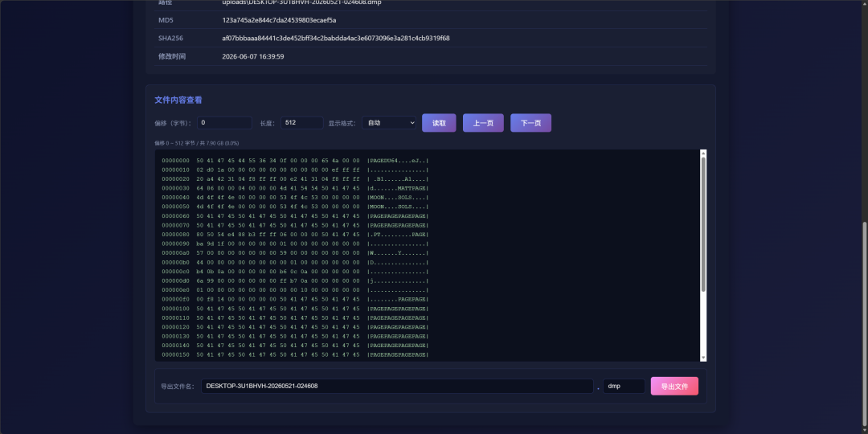Click the hex row at offset 00000080
Screen dimensions: 868x434
click(295, 235)
